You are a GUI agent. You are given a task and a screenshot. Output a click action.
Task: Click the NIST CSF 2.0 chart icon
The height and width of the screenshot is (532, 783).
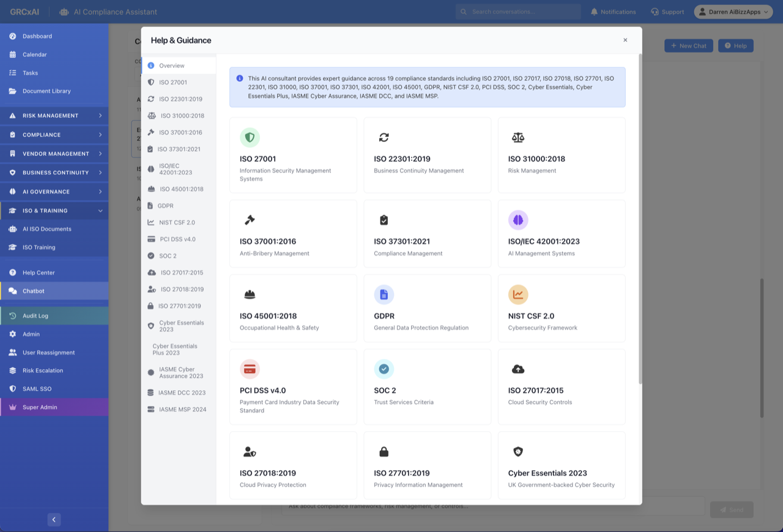(518, 294)
